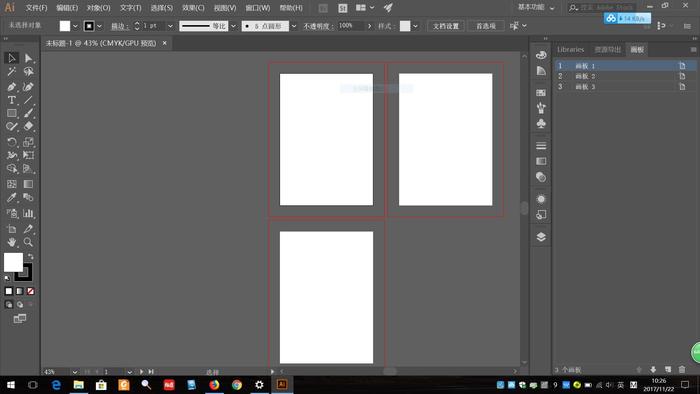This screenshot has height=394, width=700.
Task: Select the Free Transform tool
Action: (x=28, y=155)
